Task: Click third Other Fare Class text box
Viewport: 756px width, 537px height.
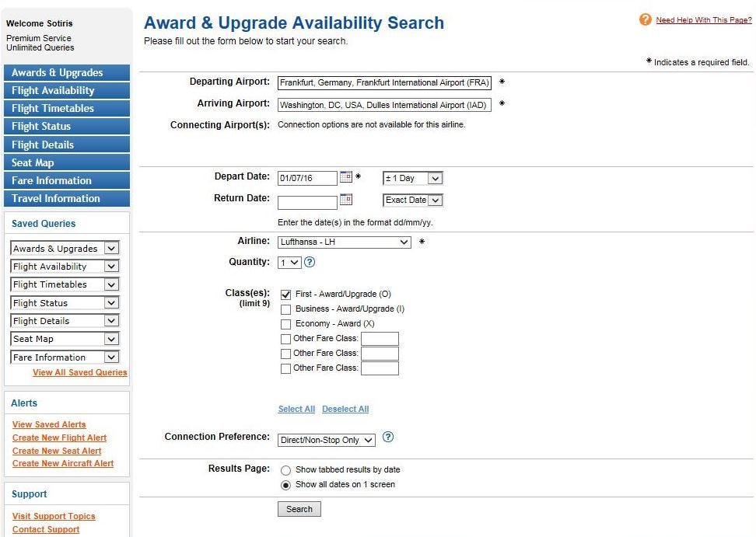Action: (380, 368)
